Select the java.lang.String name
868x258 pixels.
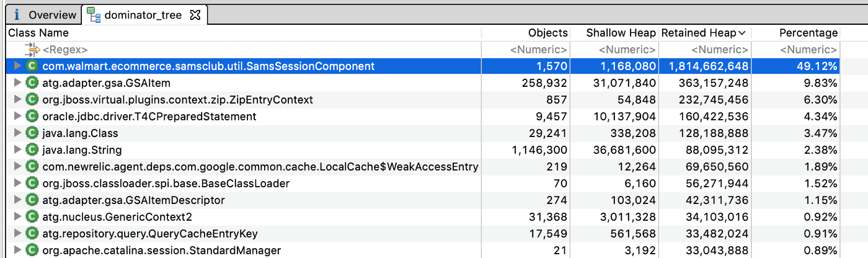point(82,149)
